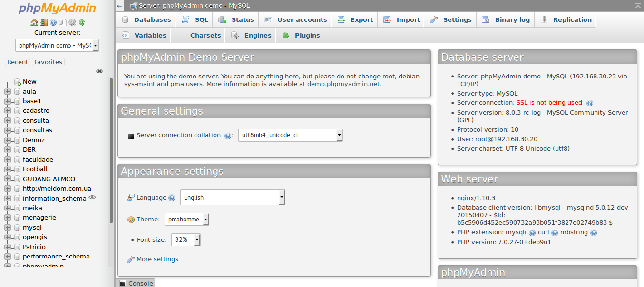Collapse navigation panel arrow button
644x287 pixels.
(x=120, y=6)
